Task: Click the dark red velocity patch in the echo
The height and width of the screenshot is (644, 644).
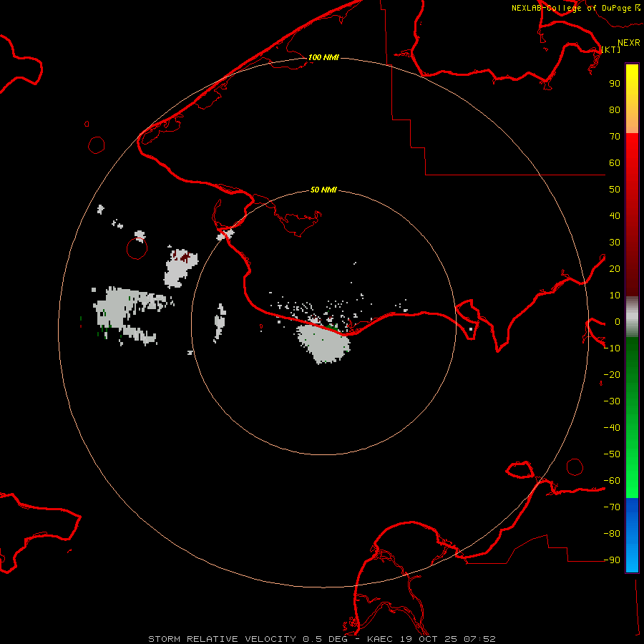Action: 185,258
